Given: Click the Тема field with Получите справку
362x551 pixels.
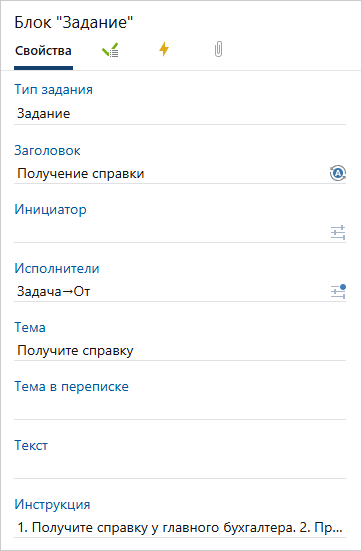Looking at the screenshot, I should coord(180,351).
